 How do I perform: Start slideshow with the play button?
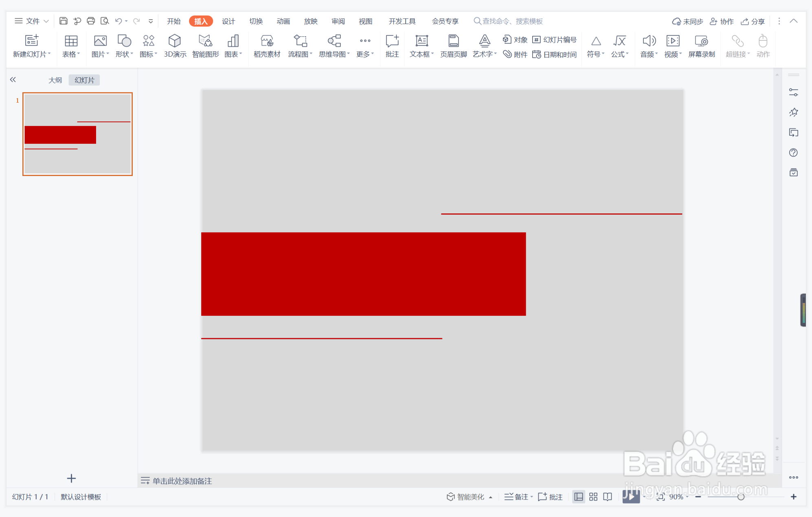[x=631, y=496]
